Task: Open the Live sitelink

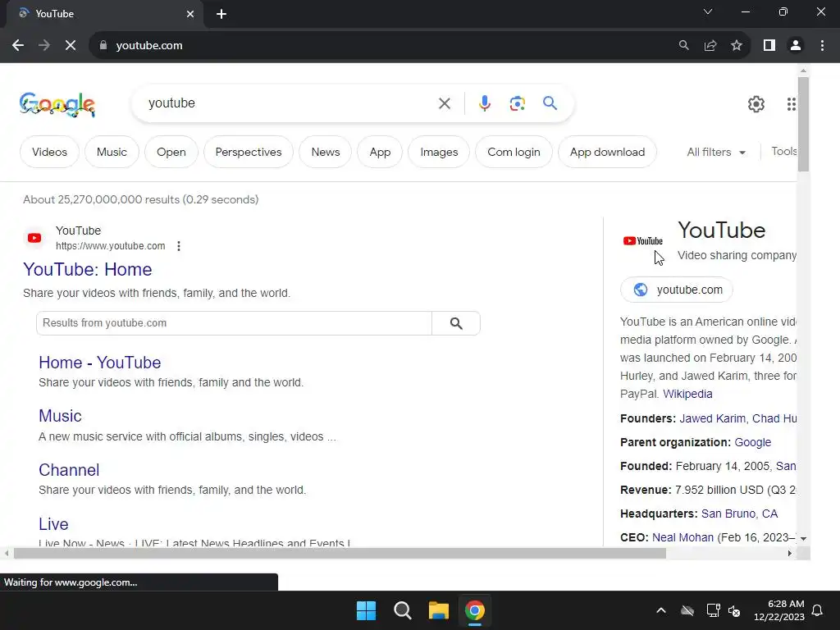Action: click(x=53, y=524)
